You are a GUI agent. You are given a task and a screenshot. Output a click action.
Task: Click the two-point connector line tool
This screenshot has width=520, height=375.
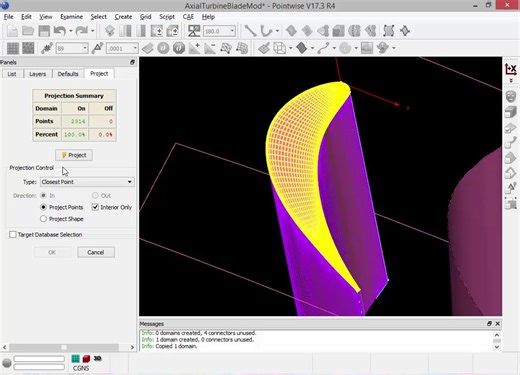click(250, 31)
